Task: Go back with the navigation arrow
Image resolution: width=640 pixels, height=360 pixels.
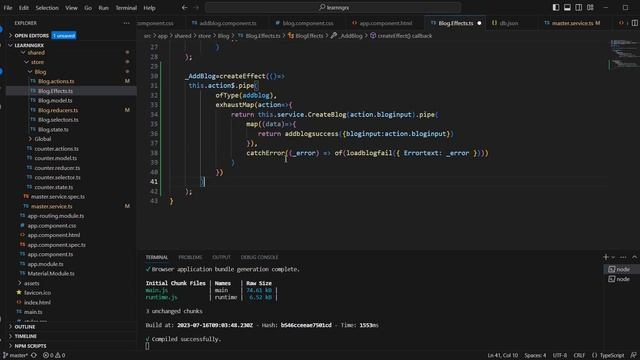Action: 184,7
